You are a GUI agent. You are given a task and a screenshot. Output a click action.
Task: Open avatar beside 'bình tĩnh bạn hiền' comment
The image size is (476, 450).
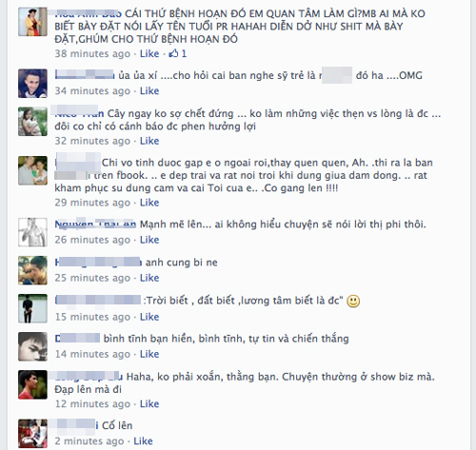[x=32, y=346]
